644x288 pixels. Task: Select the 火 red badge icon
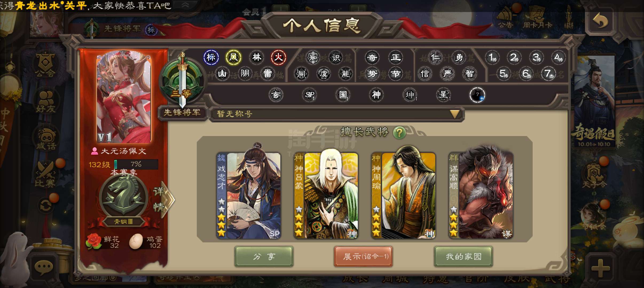coord(278,57)
